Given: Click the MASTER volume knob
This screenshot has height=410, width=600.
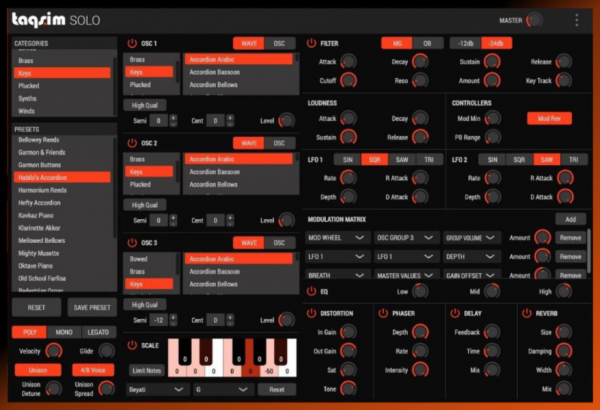Looking at the screenshot, I should [534, 20].
